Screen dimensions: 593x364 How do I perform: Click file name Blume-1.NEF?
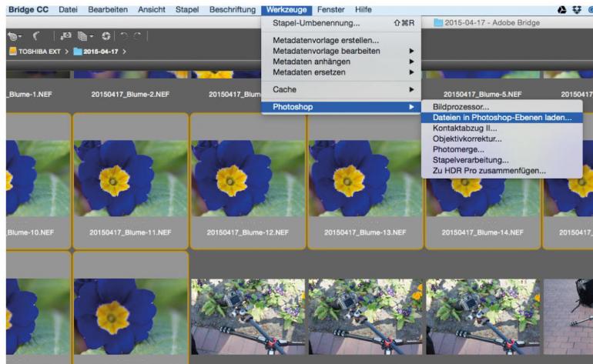[x=29, y=94]
